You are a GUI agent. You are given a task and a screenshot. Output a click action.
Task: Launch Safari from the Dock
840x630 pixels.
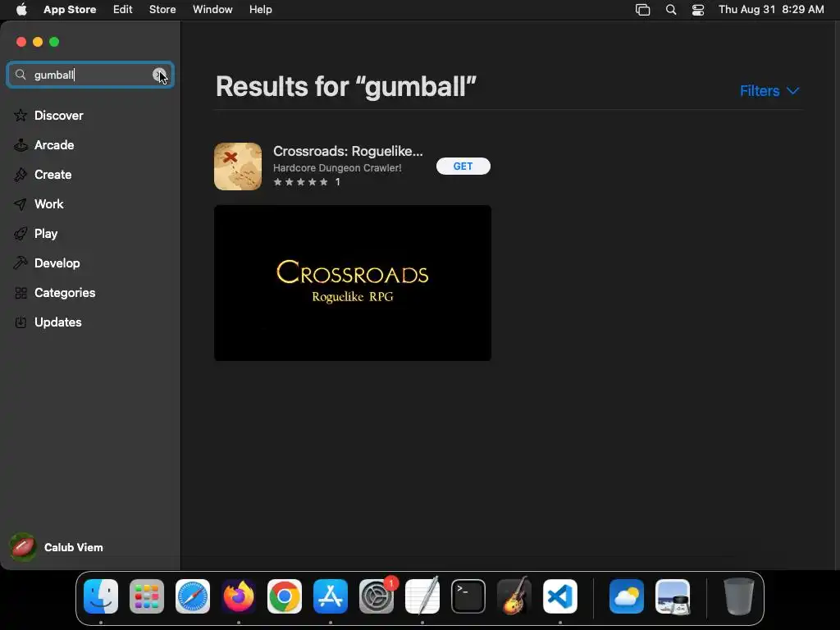point(193,596)
